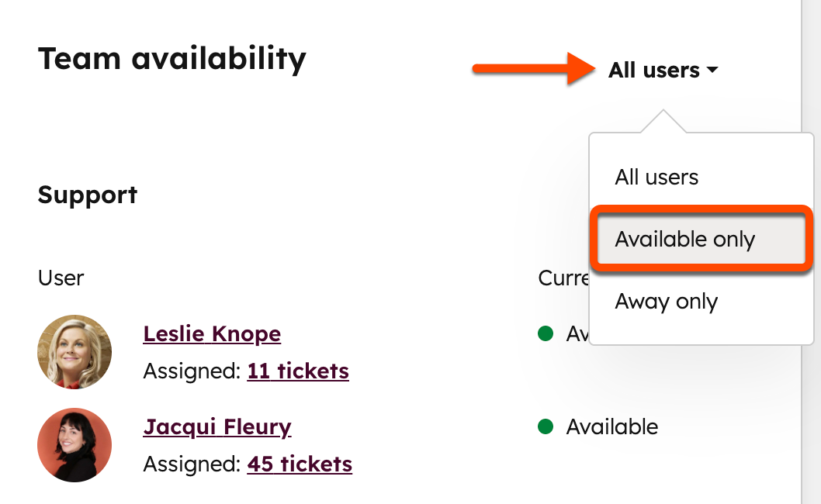Click green status dot beside Jacqui Fleury's Available
Screen dimensions: 821x504
546,426
